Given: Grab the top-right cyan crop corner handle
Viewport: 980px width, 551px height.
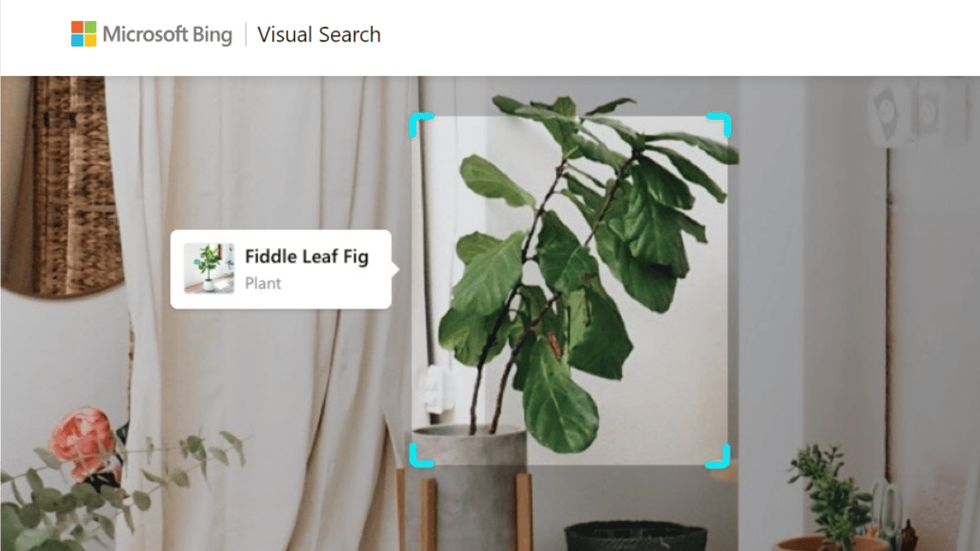Looking at the screenshot, I should [719, 127].
